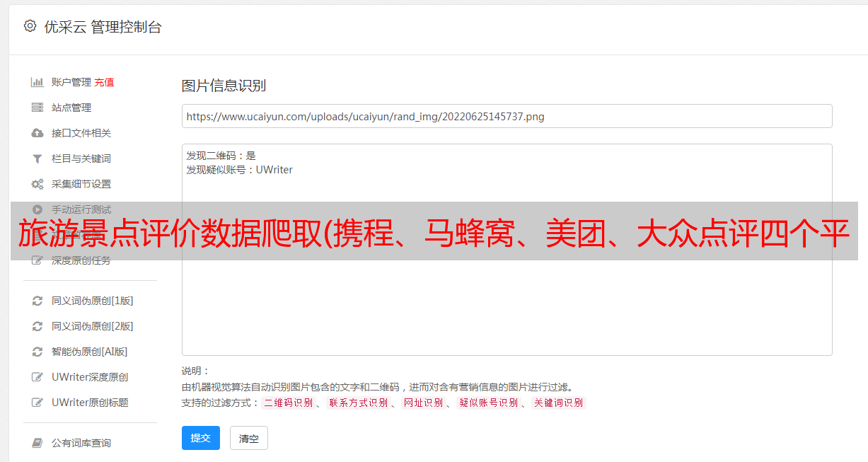Click the red 充值 link
868x462 pixels.
[x=104, y=82]
